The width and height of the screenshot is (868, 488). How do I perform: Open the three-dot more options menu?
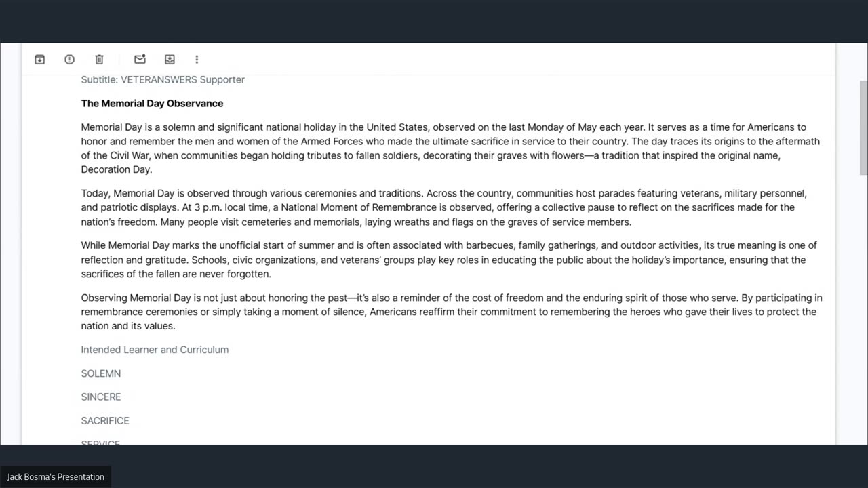pos(197,60)
